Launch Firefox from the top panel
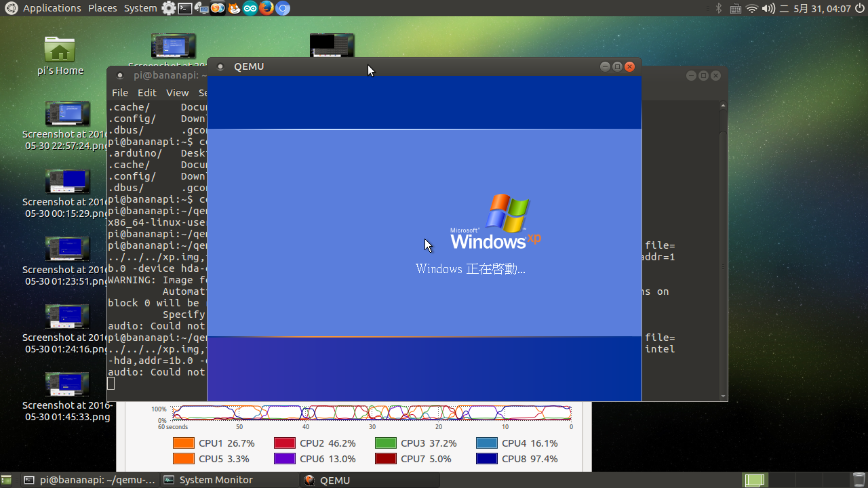 tap(266, 8)
